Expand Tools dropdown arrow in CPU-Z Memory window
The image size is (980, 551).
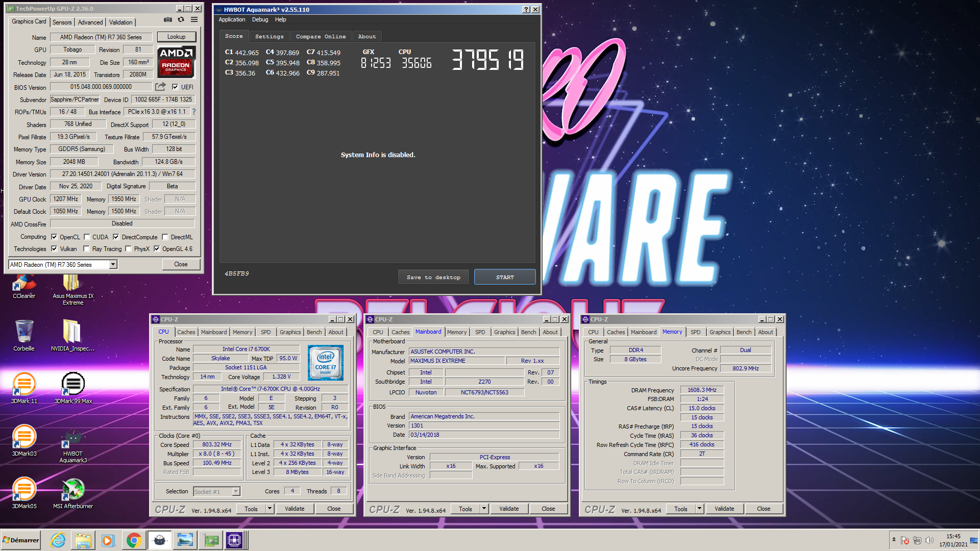coord(699,509)
